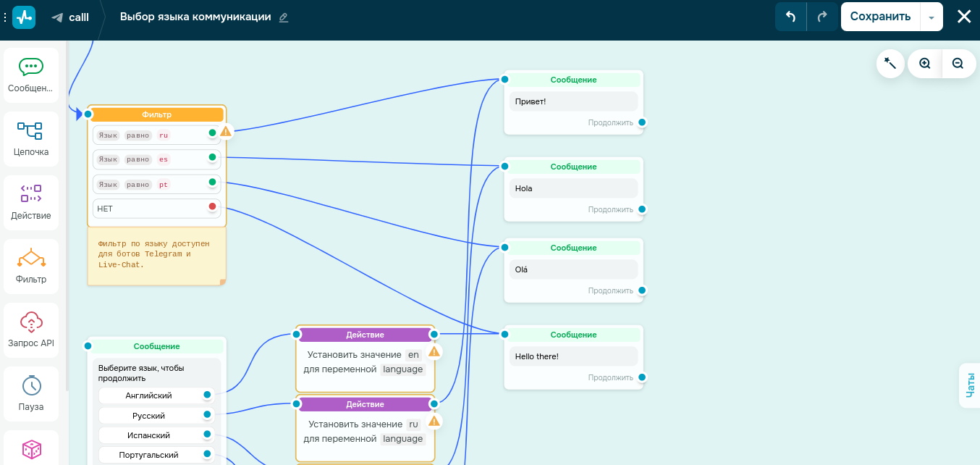This screenshot has height=465, width=980.
Task: Add a Пауза element from sidebar
Action: click(31, 394)
